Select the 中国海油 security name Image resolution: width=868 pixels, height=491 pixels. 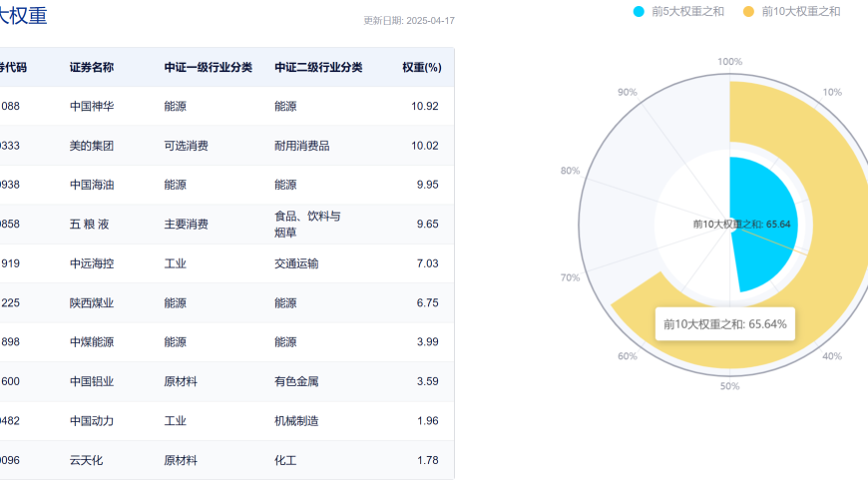coord(92,185)
